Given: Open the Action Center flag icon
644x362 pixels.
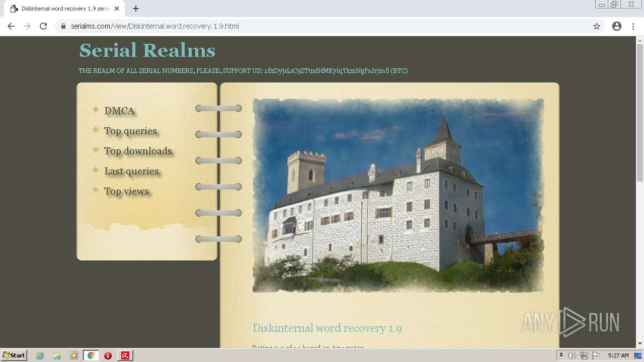Looking at the screenshot, I should [x=596, y=355].
